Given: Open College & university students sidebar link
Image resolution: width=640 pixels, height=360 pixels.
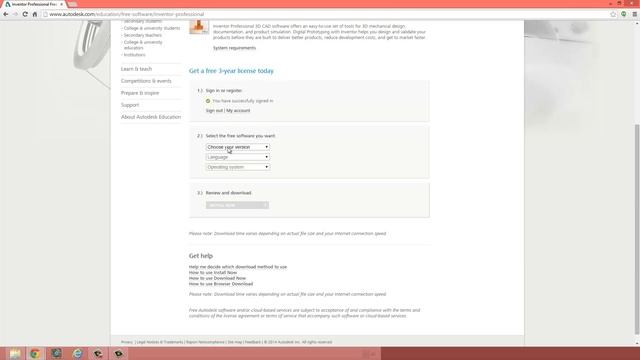Looking at the screenshot, I should tap(152, 28).
